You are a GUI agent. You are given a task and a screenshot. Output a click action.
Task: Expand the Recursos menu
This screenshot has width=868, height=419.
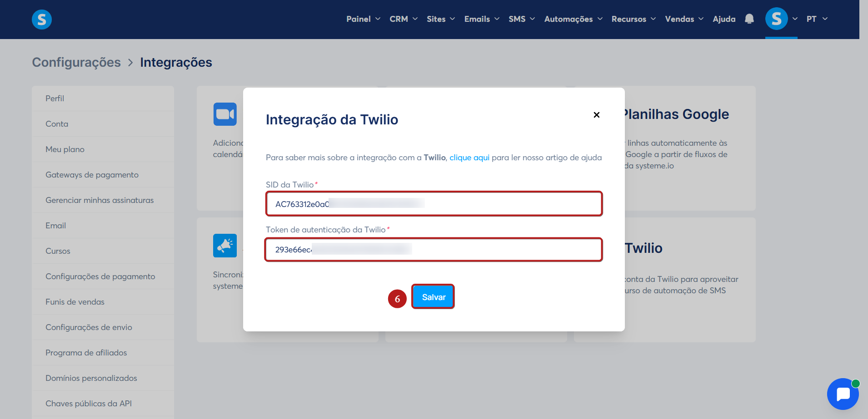tap(634, 19)
